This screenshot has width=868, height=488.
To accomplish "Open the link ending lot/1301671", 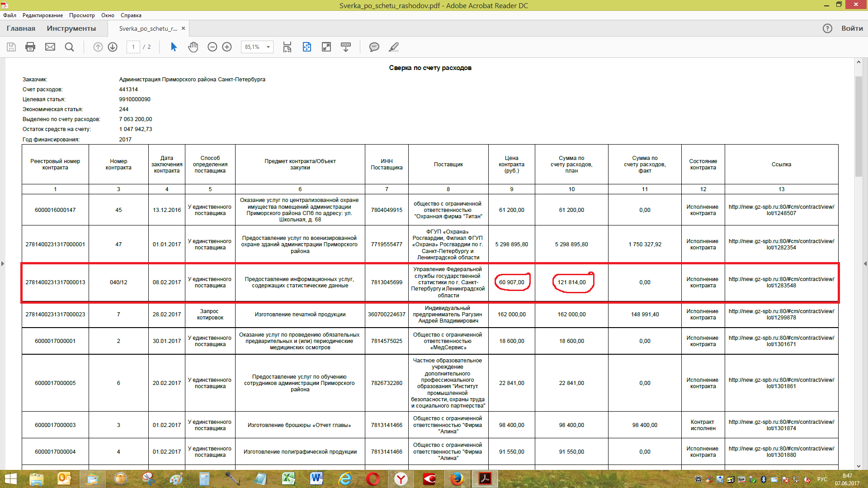I will pyautogui.click(x=781, y=341).
